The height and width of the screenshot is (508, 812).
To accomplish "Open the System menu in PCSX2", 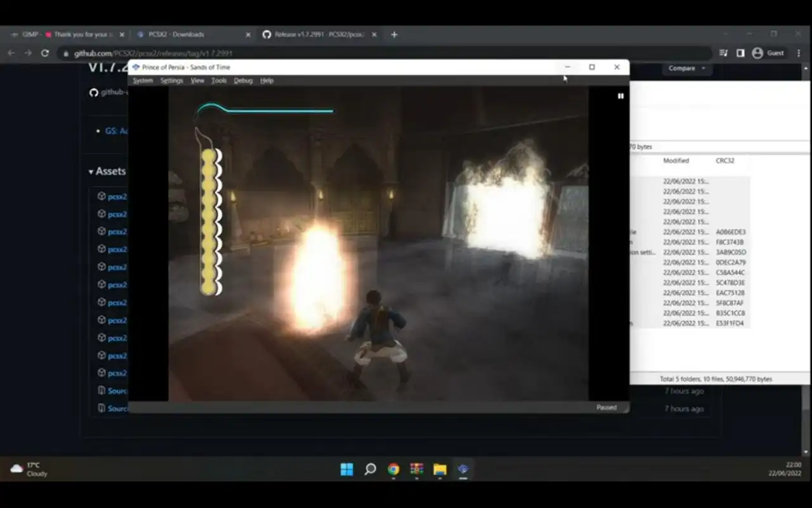I will point(143,81).
